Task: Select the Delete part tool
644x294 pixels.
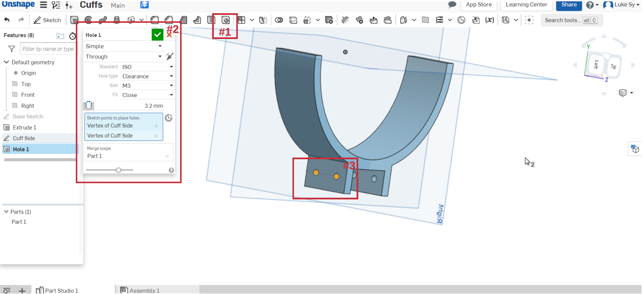Action: pyautogui.click(x=329, y=20)
